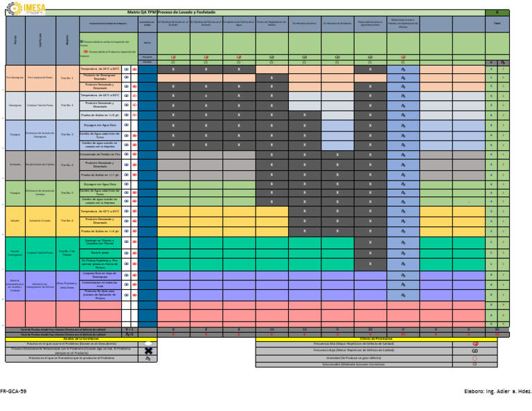Select the Tina No. 1 cell
Image resolution: width=532 pixels, height=411 pixels.
tap(67, 78)
